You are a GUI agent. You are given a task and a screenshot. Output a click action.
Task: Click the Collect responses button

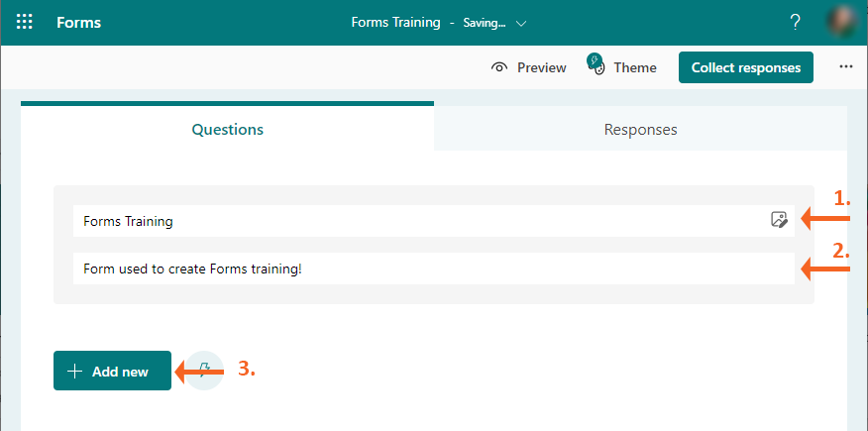coord(745,67)
